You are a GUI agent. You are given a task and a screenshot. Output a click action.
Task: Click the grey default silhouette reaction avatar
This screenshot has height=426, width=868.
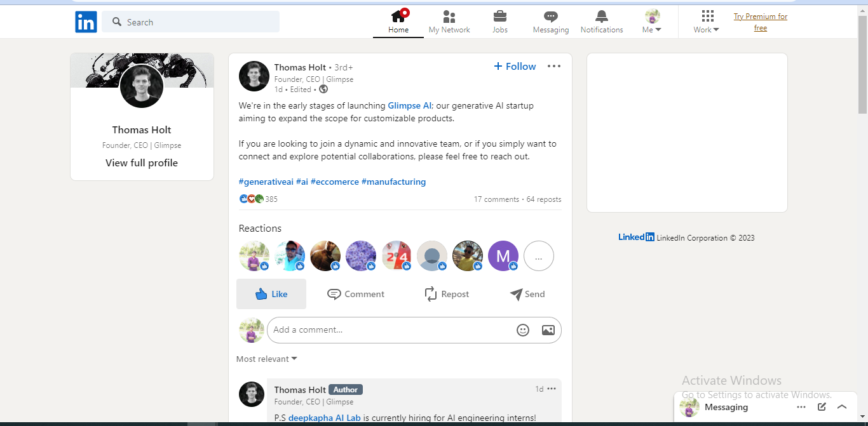432,256
